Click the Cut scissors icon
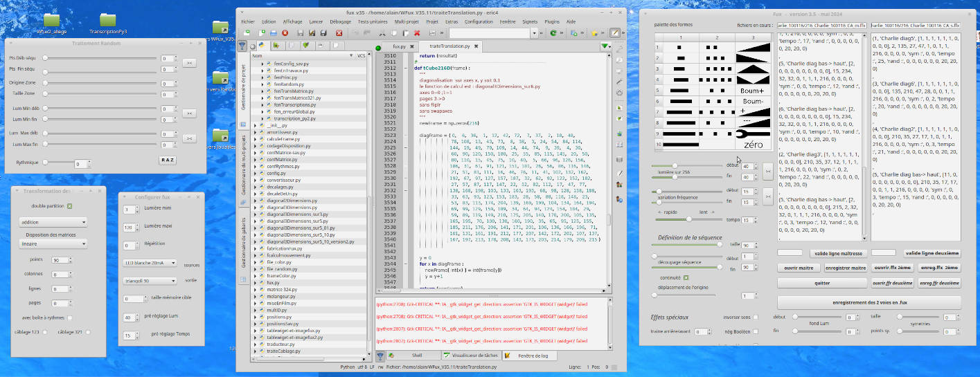The image size is (980, 377). [x=382, y=33]
